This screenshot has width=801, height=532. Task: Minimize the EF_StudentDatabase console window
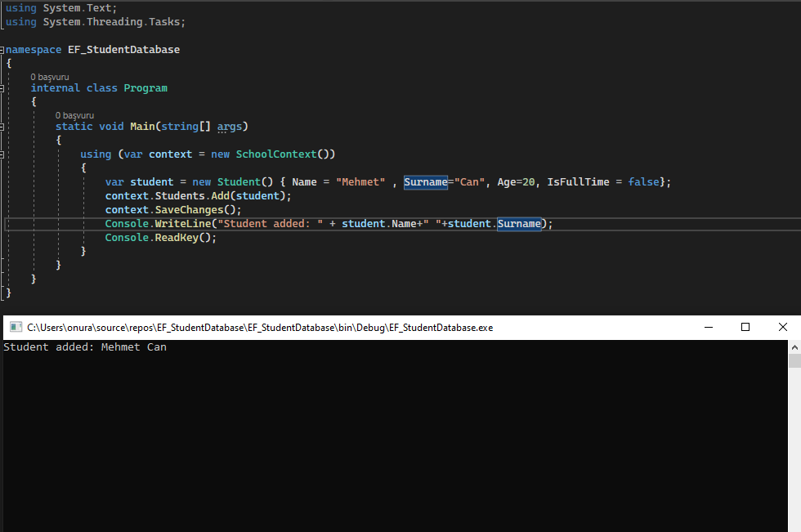(x=708, y=327)
